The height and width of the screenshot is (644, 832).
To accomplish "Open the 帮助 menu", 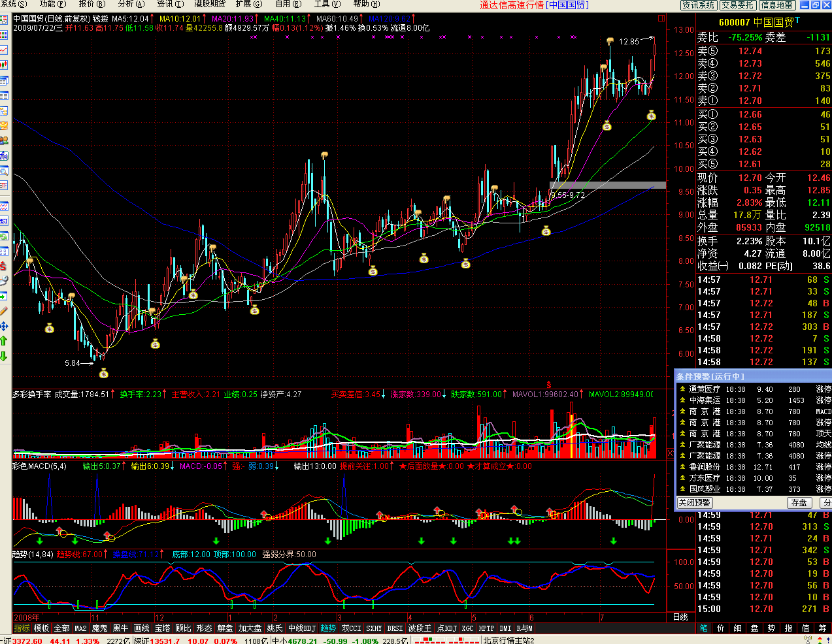I will tap(366, 5).
